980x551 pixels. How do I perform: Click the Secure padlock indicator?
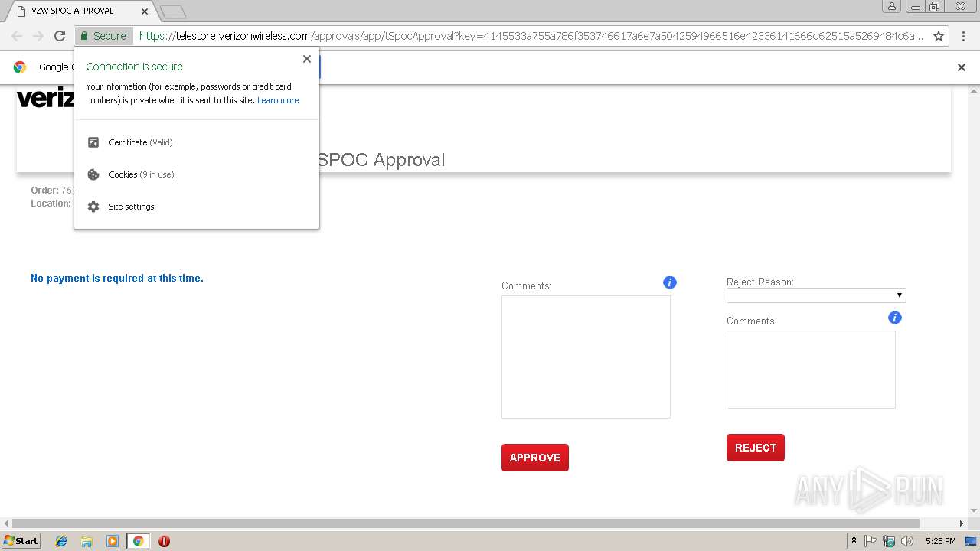(103, 36)
